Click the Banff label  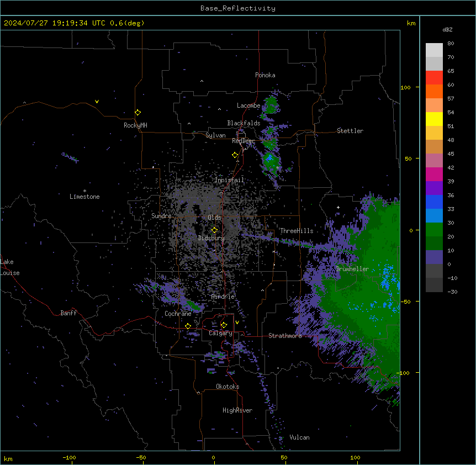coord(68,313)
